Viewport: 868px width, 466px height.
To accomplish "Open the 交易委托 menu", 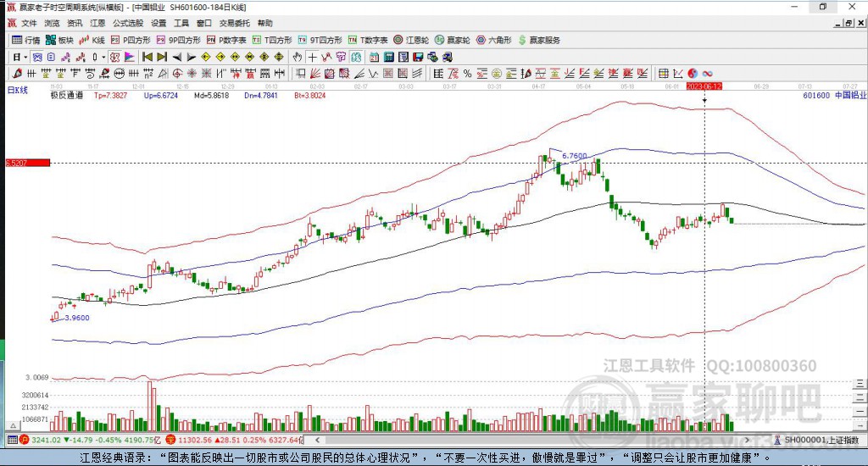I will (235, 23).
